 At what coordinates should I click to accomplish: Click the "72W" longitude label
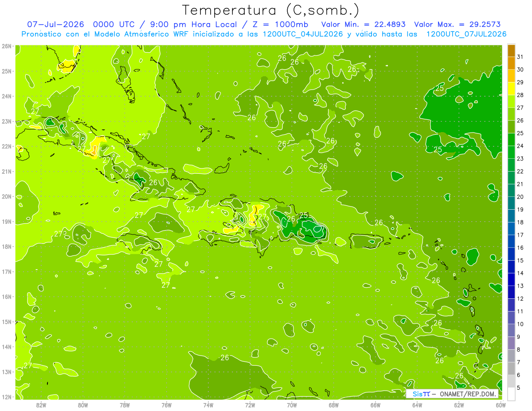[250, 405]
